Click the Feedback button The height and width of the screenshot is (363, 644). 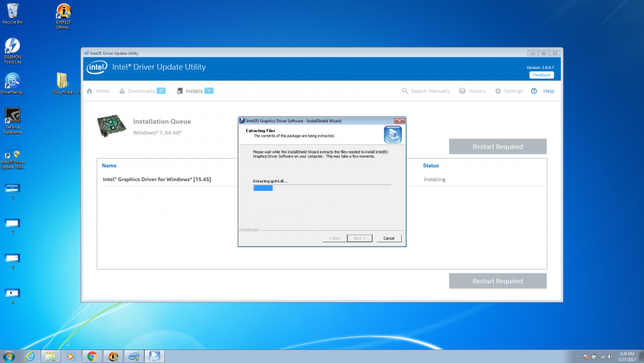click(x=542, y=75)
